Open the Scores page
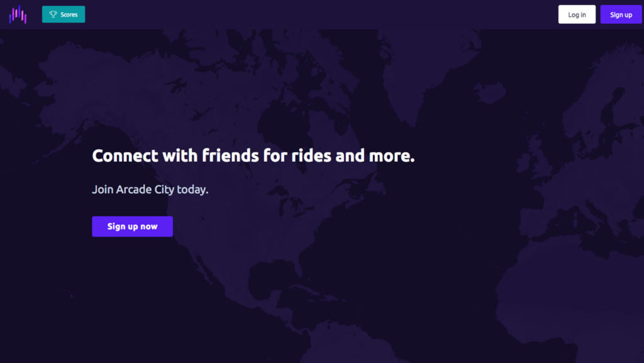Screen dimensions: 644x363 tap(64, 14)
